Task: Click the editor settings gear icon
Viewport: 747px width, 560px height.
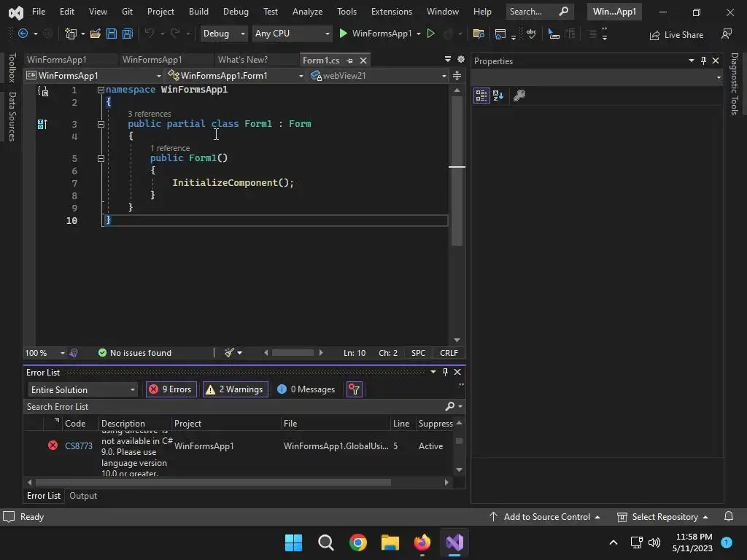Action: [x=461, y=59]
